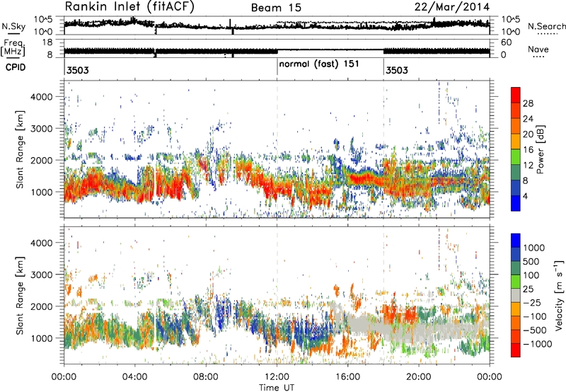Click the 'N.Search' legend label

click(x=546, y=26)
